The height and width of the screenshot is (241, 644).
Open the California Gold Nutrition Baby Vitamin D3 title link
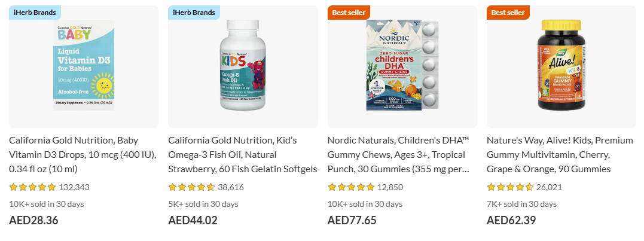point(83,155)
